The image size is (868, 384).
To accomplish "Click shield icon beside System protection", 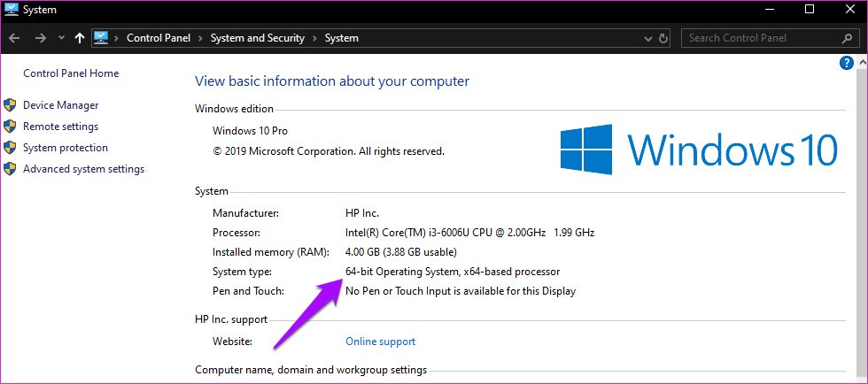I will tap(10, 148).
